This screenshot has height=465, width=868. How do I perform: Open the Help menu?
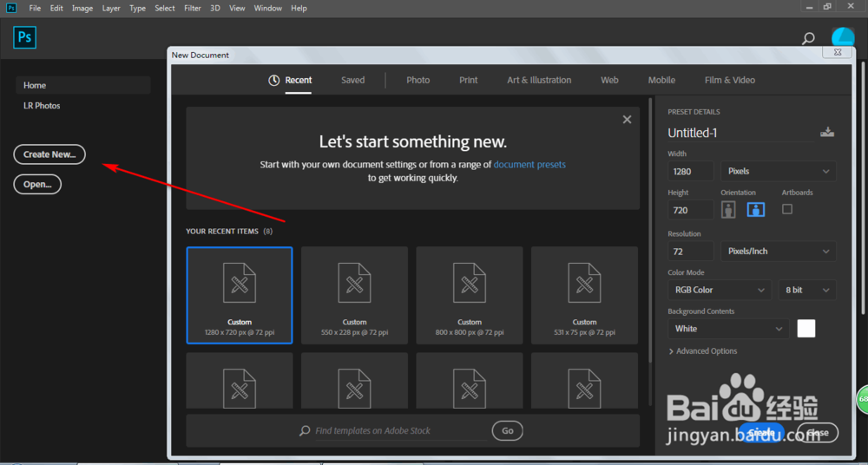click(x=299, y=9)
